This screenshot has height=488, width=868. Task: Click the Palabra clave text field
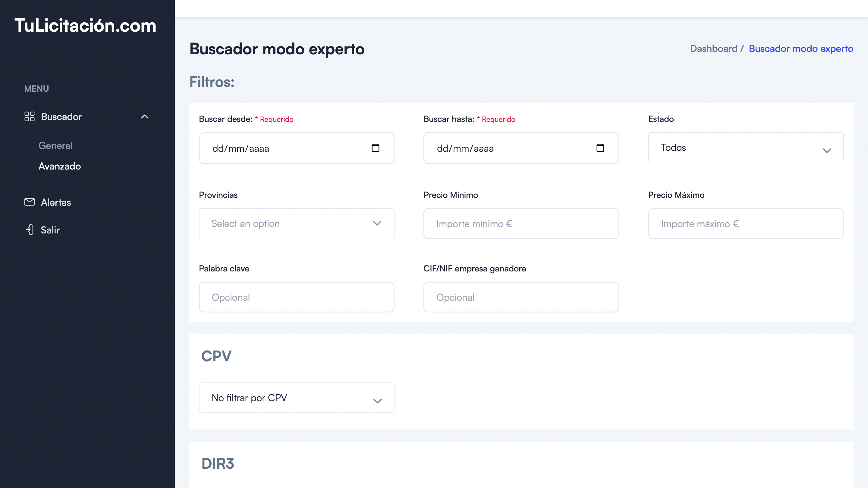296,297
